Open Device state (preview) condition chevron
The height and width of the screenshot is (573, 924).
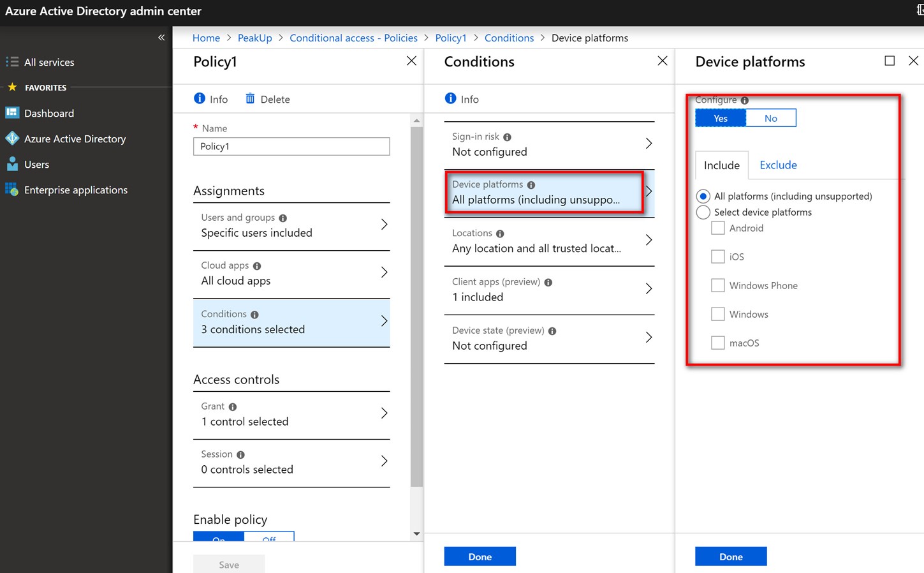[649, 337]
